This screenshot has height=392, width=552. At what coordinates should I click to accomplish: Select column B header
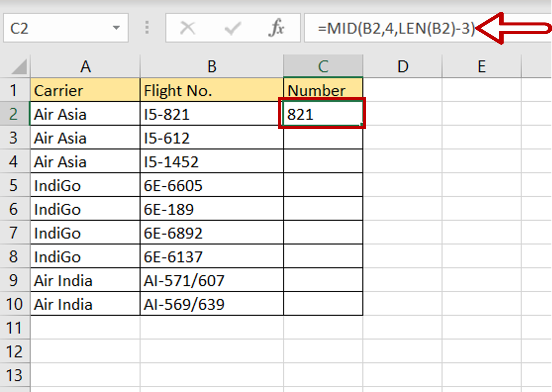point(212,67)
